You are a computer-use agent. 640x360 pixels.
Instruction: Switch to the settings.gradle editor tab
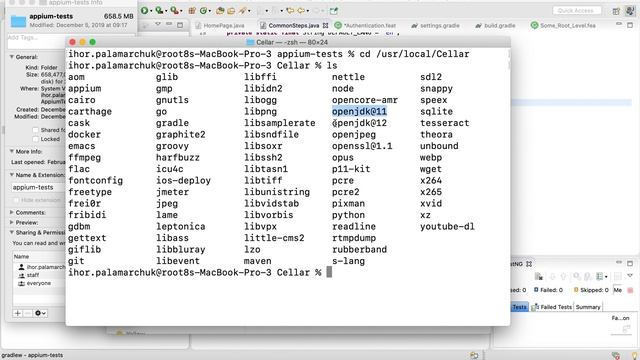tap(436, 25)
